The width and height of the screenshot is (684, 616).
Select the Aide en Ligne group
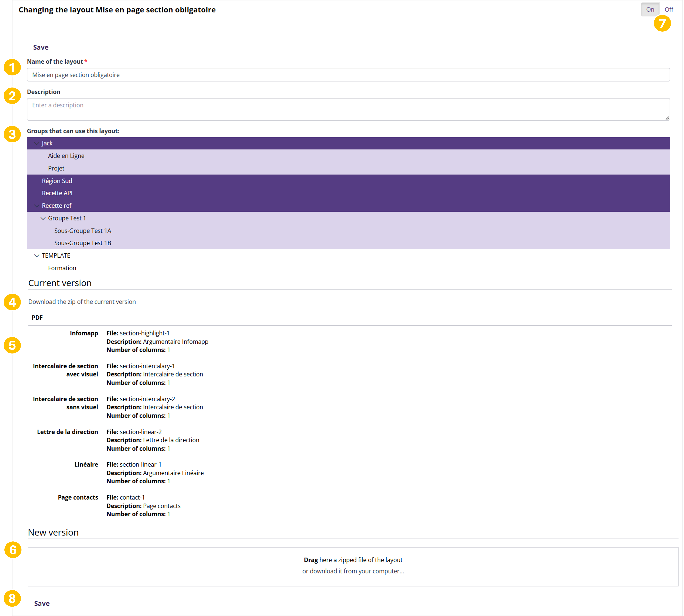pyautogui.click(x=66, y=156)
